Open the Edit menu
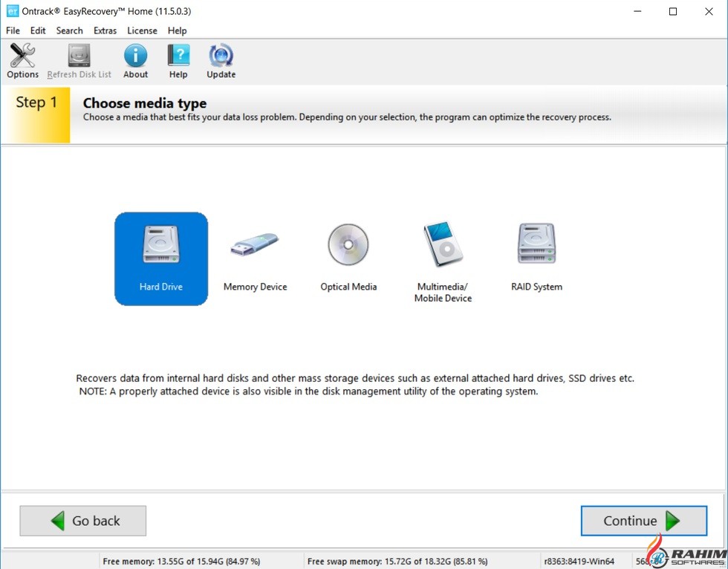Viewport: 728px width, 569px height. coord(38,30)
